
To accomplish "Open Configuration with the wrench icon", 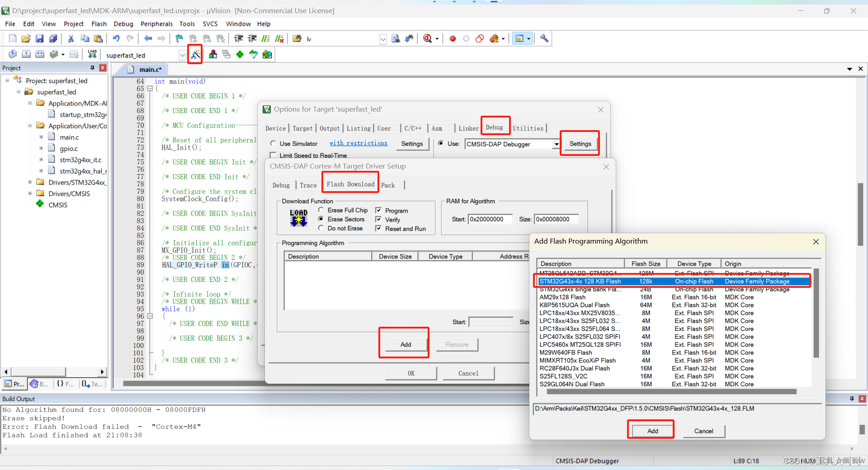I will pos(544,39).
